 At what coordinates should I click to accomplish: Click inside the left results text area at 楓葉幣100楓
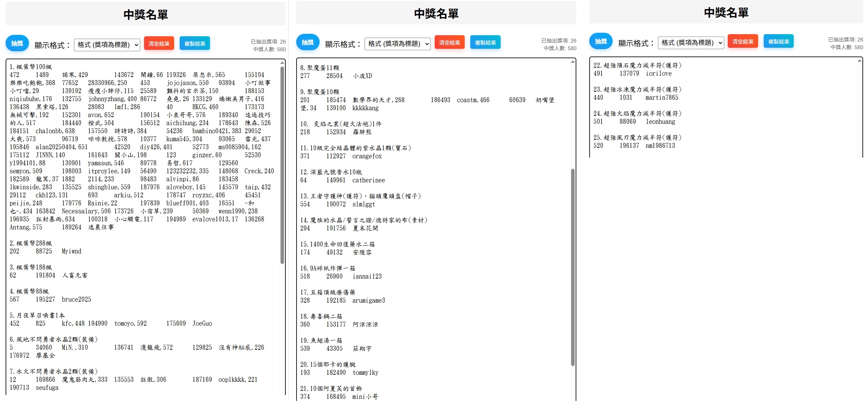coord(34,67)
